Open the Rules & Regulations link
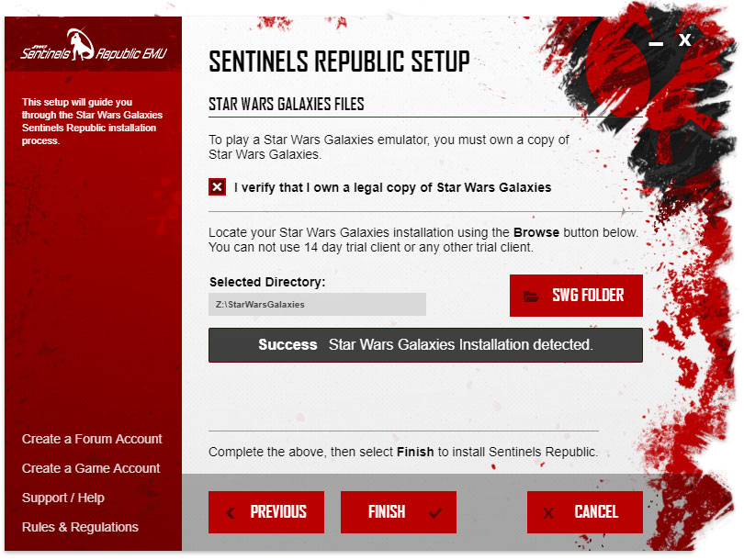The image size is (744, 560). click(x=80, y=527)
